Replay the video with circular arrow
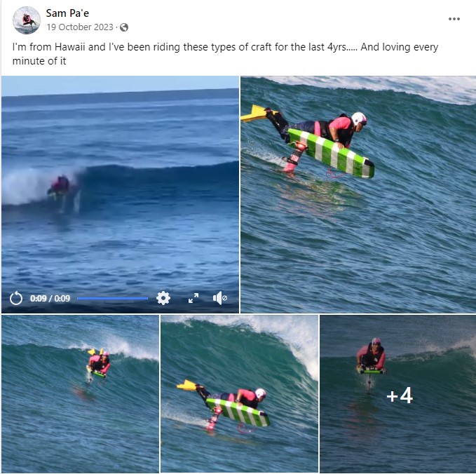476x474 pixels. point(16,298)
